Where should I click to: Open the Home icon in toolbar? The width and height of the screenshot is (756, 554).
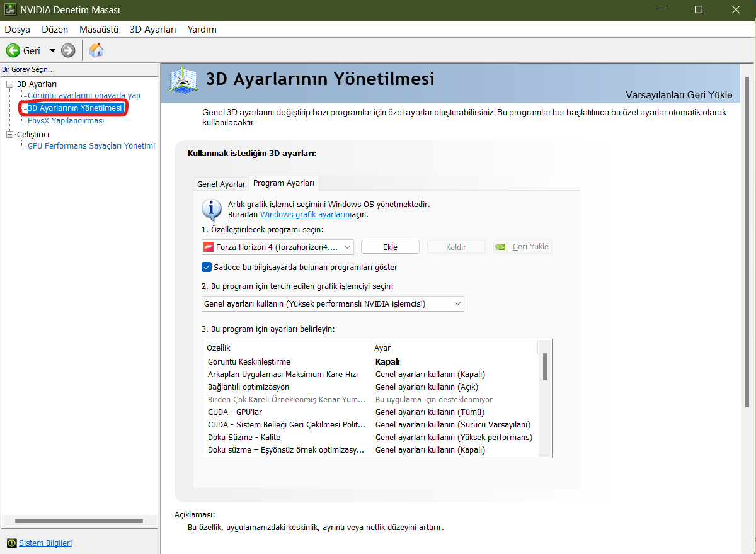pyautogui.click(x=96, y=50)
